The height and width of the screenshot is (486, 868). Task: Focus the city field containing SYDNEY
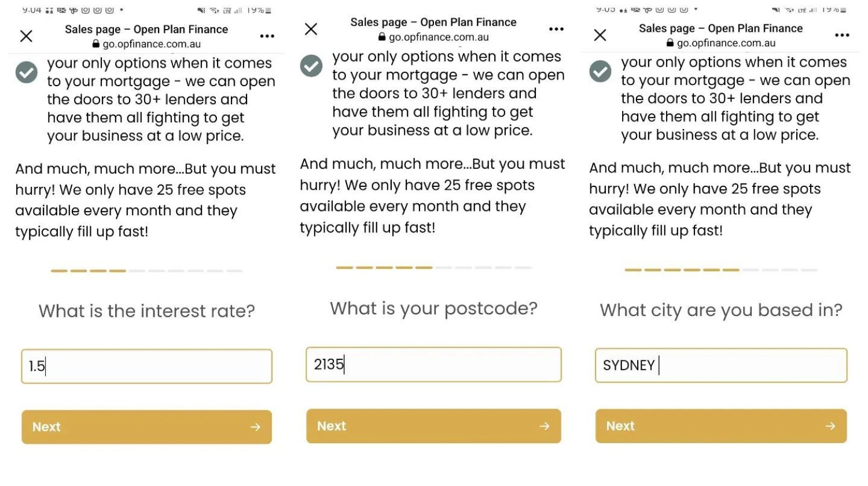click(721, 365)
